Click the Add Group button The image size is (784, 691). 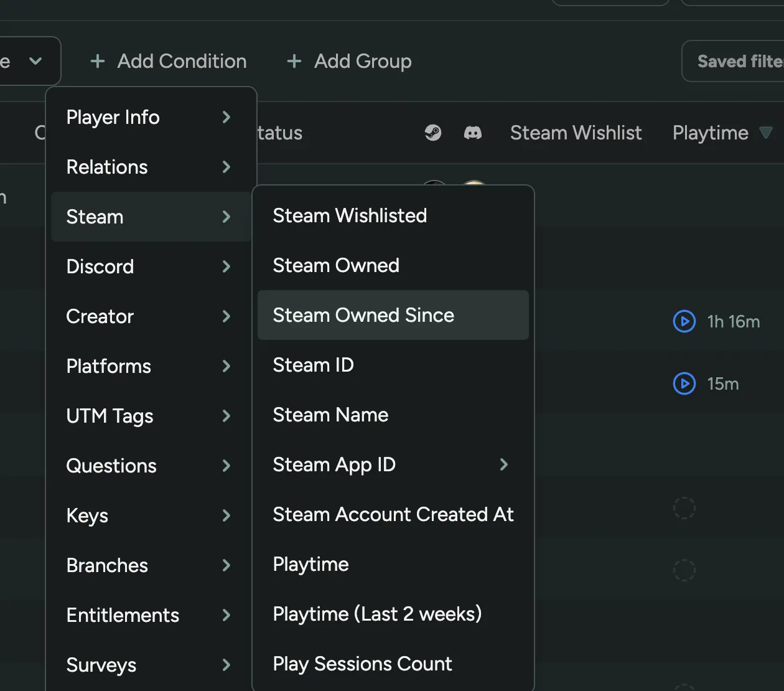click(349, 61)
